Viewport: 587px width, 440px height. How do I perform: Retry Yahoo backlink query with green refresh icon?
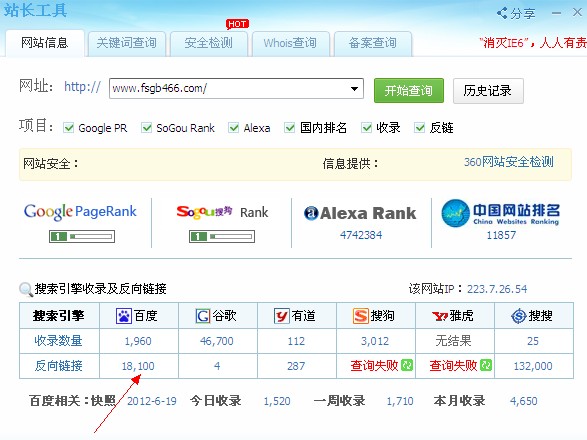click(x=486, y=365)
